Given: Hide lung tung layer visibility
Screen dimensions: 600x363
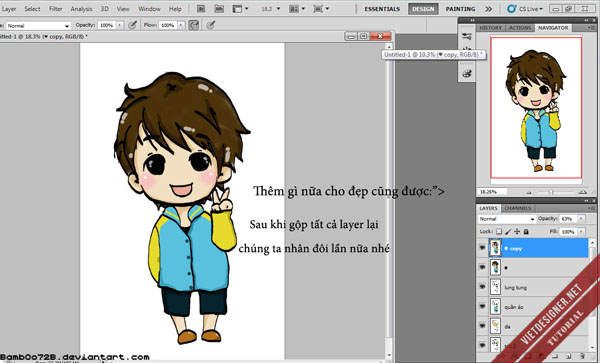Looking at the screenshot, I should 482,287.
